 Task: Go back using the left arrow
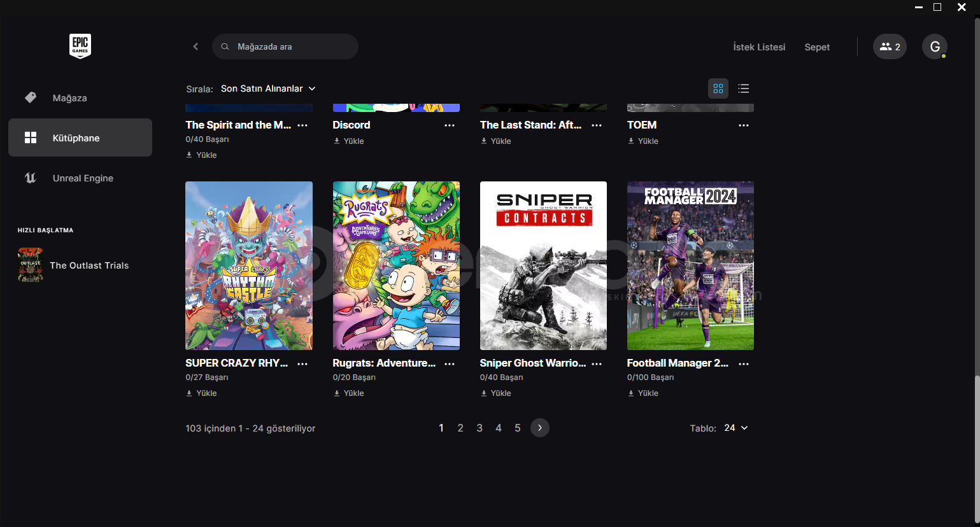[x=195, y=46]
